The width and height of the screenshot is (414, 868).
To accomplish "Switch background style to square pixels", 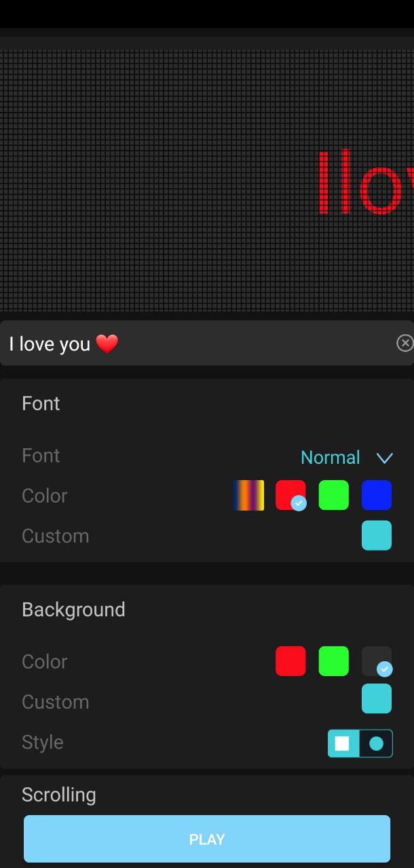I will click(343, 744).
